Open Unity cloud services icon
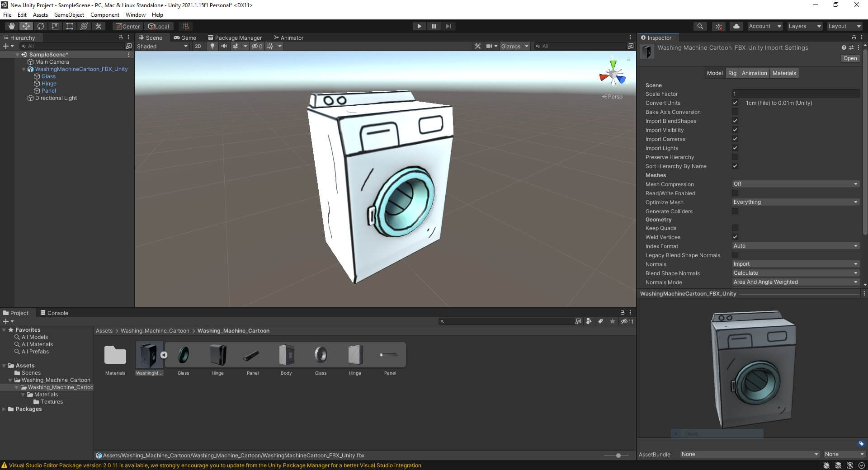Image resolution: width=868 pixels, height=470 pixels. 736,26
